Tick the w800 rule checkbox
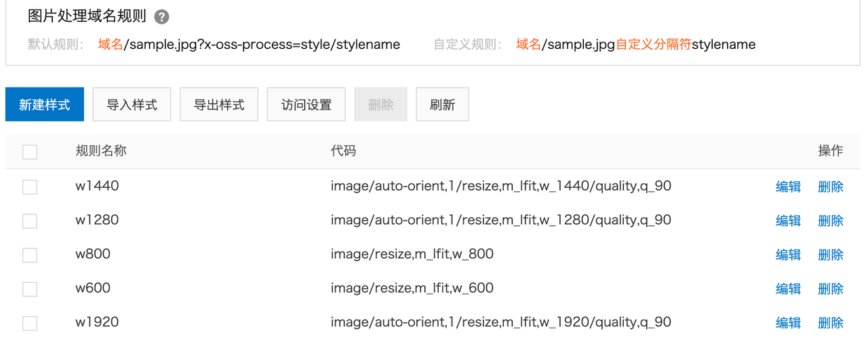Viewport: 868px width, 350px height. pyautogui.click(x=30, y=255)
